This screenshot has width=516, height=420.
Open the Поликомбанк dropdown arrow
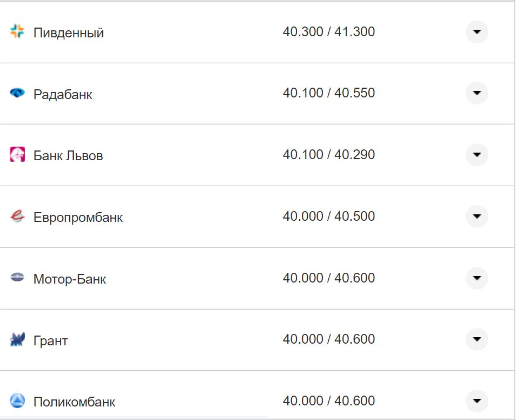click(477, 401)
